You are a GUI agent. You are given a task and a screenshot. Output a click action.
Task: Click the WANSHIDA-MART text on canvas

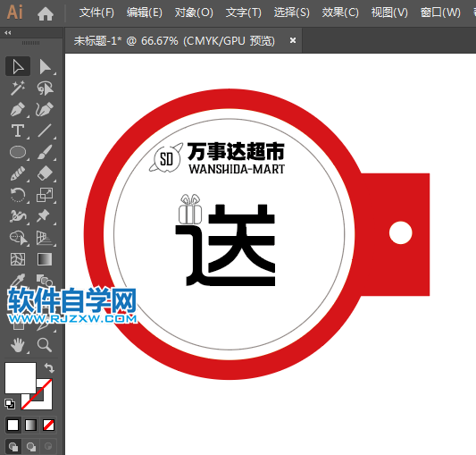point(237,169)
